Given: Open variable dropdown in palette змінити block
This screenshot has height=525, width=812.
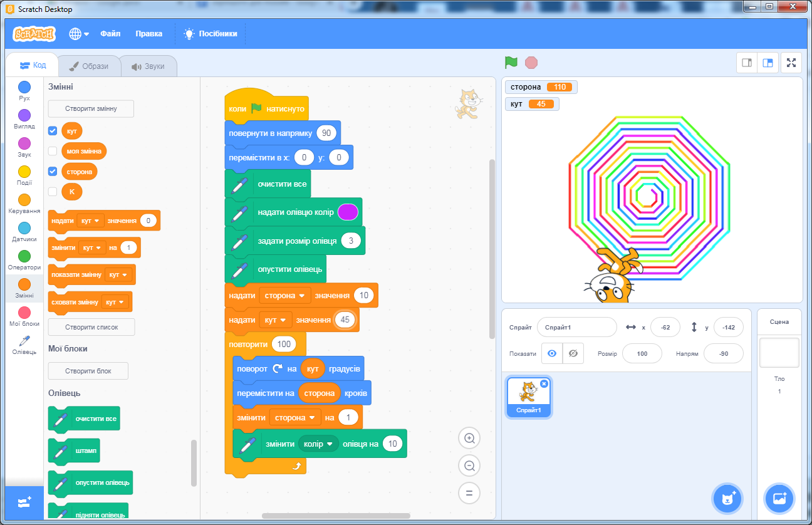Looking at the screenshot, I should pos(92,247).
